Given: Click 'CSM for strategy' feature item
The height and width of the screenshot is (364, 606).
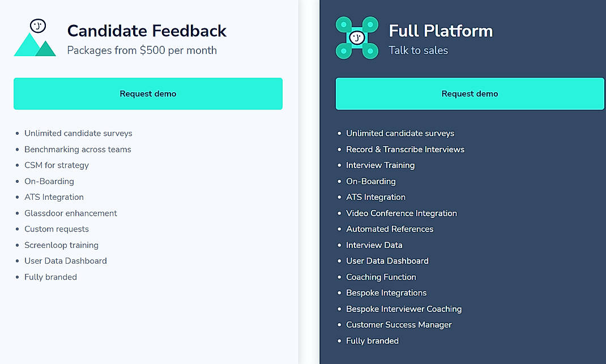Looking at the screenshot, I should 57,165.
